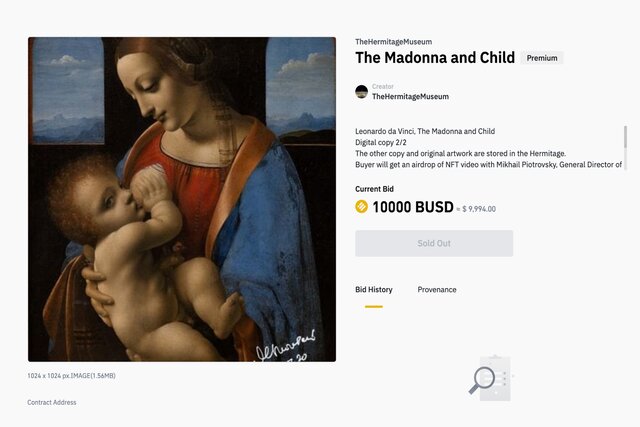640x427 pixels.
Task: Click the BUSD coin icon
Action: pos(362,207)
